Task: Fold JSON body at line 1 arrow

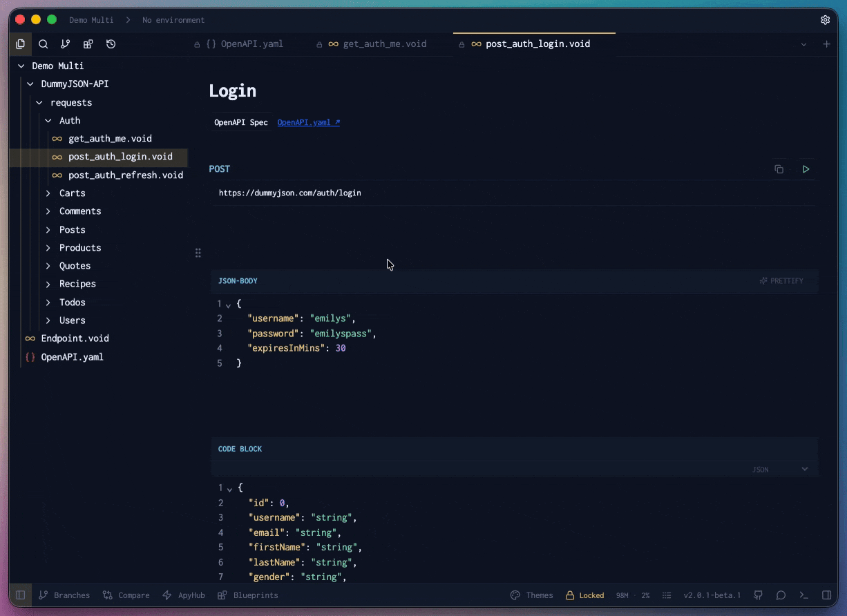Action: 229,305
